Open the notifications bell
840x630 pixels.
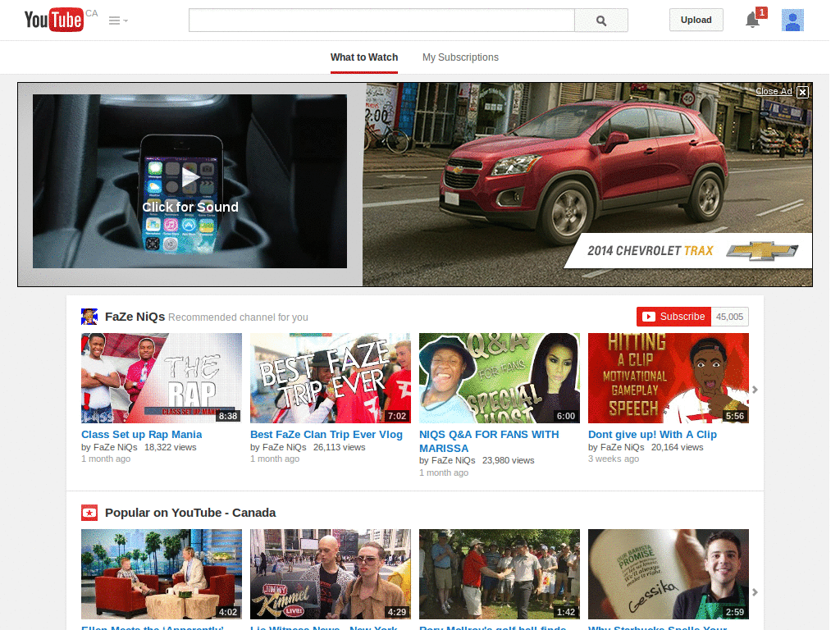pos(753,20)
